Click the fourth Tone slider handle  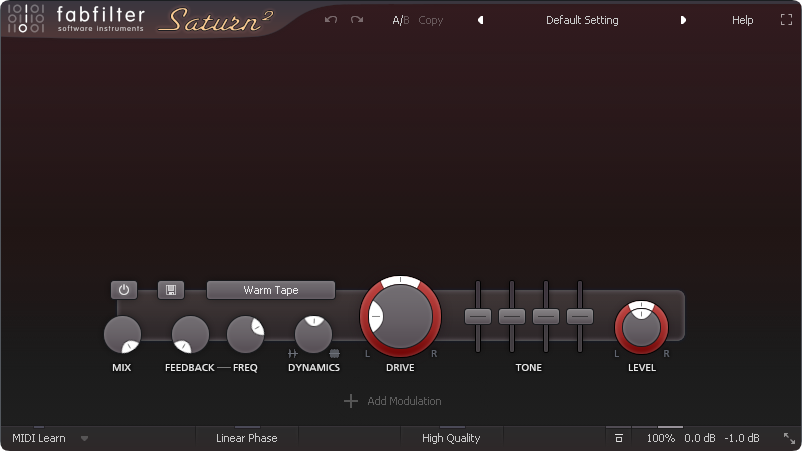(580, 317)
